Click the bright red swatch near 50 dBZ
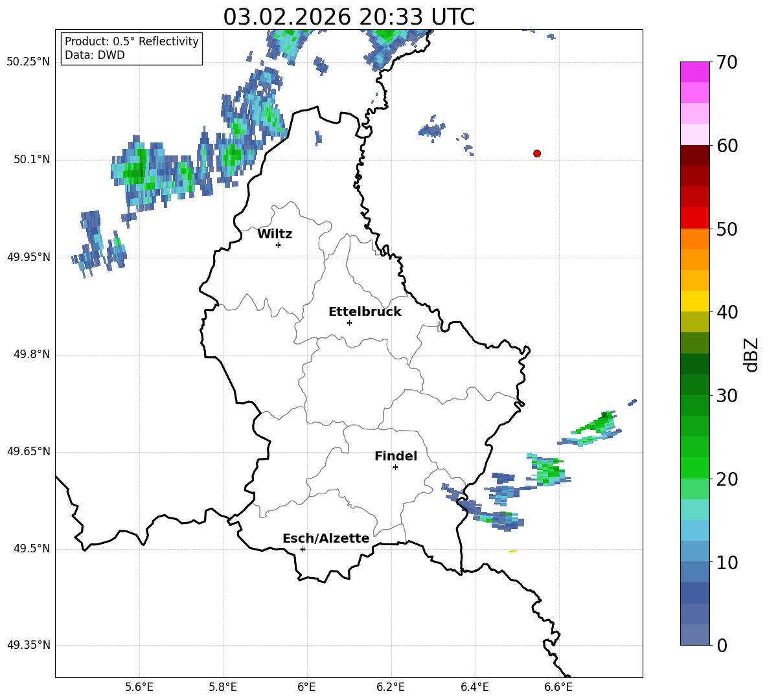The image size is (767, 700). [x=694, y=218]
